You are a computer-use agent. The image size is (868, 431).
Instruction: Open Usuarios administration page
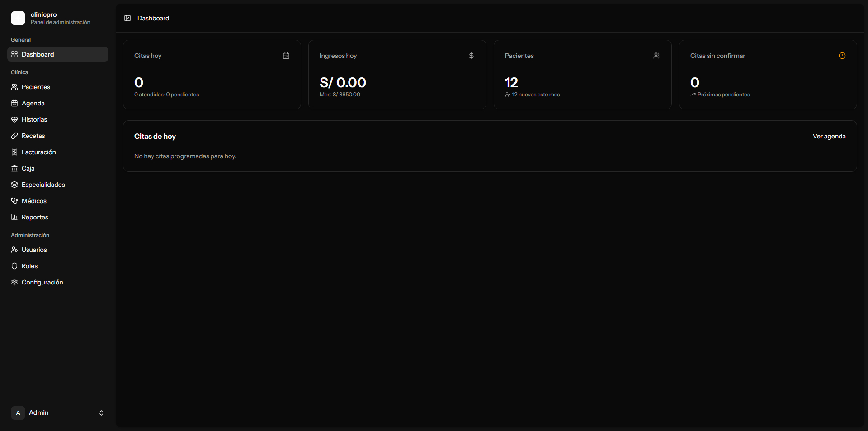tap(58, 250)
